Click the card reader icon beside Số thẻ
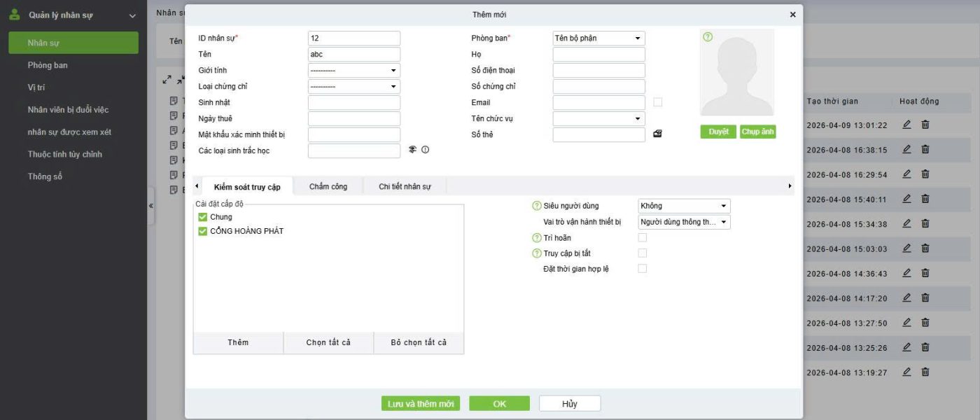This screenshot has width=980, height=420. point(657,134)
